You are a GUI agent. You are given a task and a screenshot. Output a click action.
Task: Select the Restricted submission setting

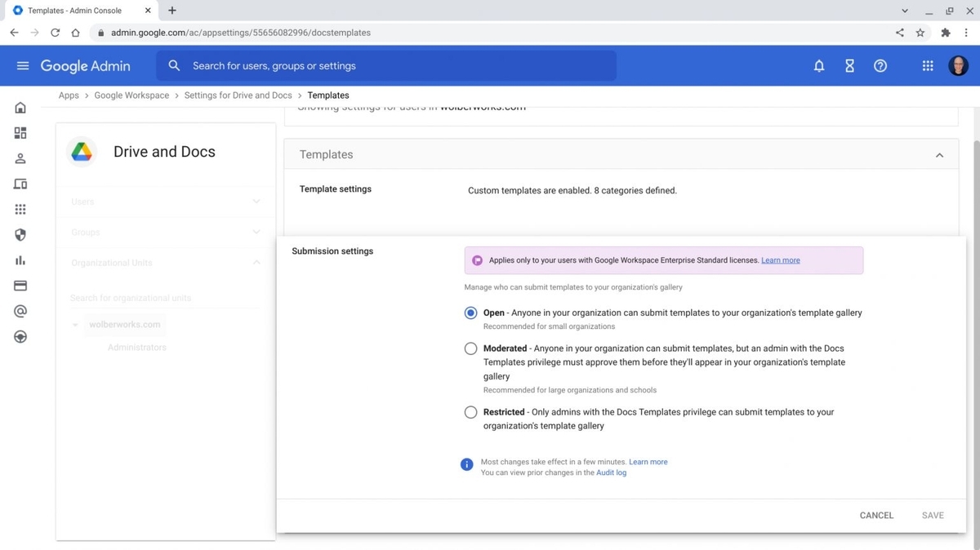coord(470,412)
